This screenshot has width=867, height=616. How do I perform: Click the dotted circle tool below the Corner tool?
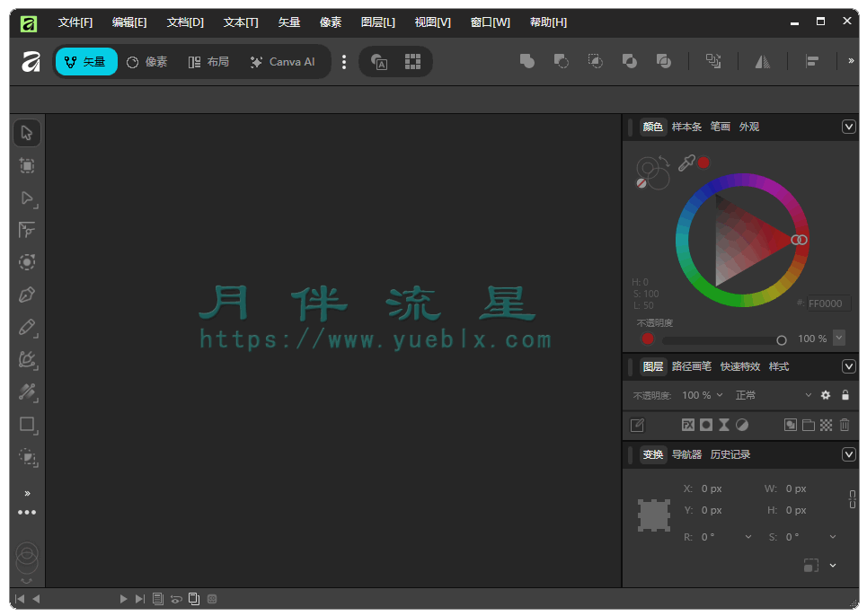[x=27, y=262]
